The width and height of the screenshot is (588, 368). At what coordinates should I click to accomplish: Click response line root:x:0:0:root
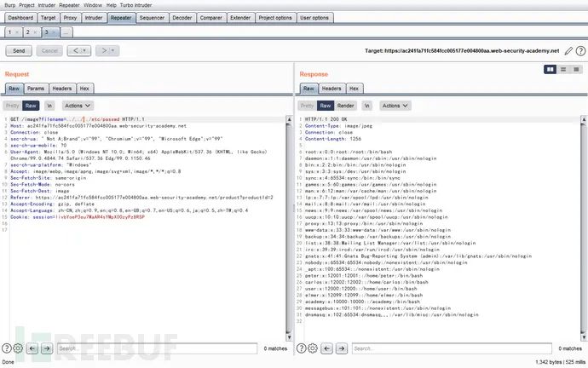(x=349, y=152)
